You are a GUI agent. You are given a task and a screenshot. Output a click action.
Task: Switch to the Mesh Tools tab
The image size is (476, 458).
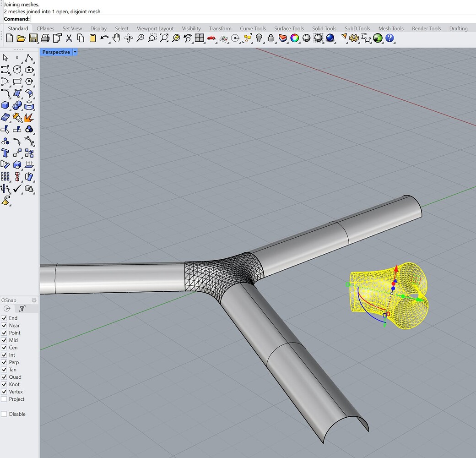390,28
